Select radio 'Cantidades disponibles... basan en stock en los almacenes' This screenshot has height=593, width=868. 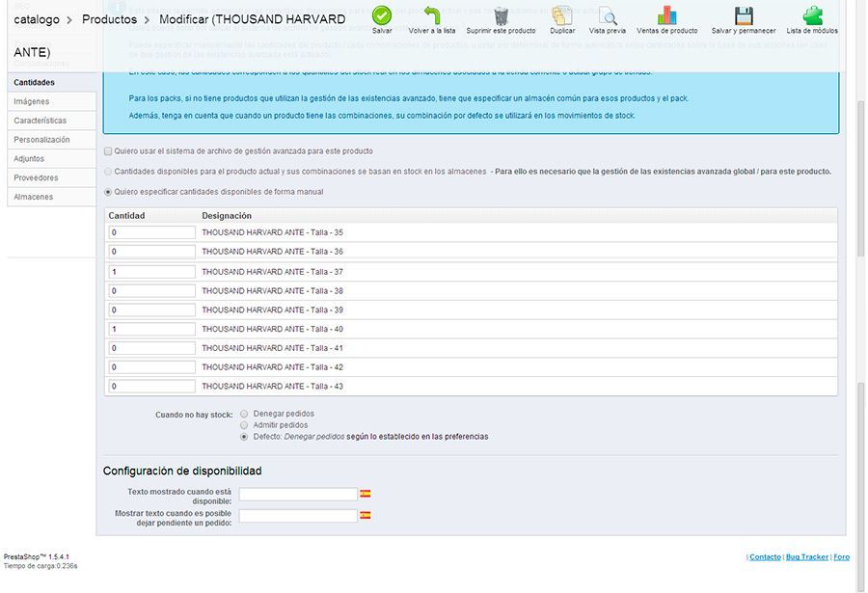[108, 172]
